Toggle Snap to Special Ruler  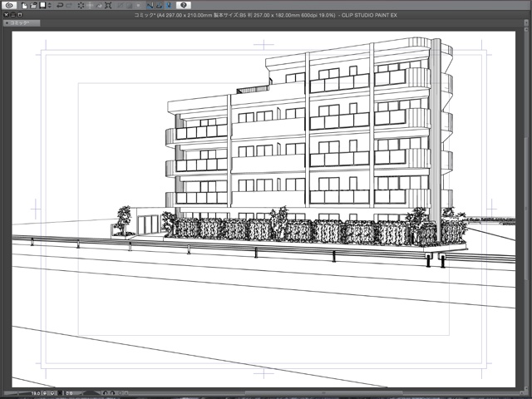tap(159, 6)
